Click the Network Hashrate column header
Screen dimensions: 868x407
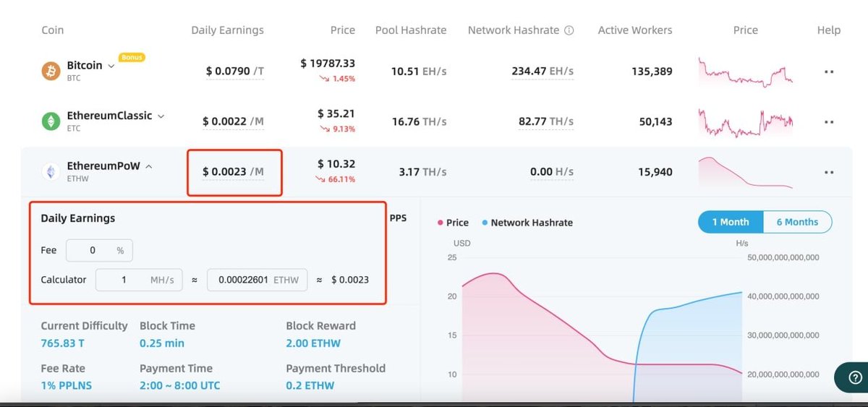coord(514,30)
